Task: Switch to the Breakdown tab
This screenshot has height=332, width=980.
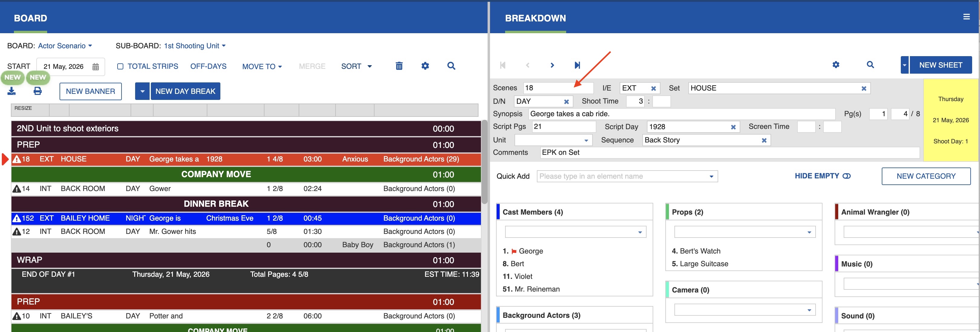Action: (535, 18)
